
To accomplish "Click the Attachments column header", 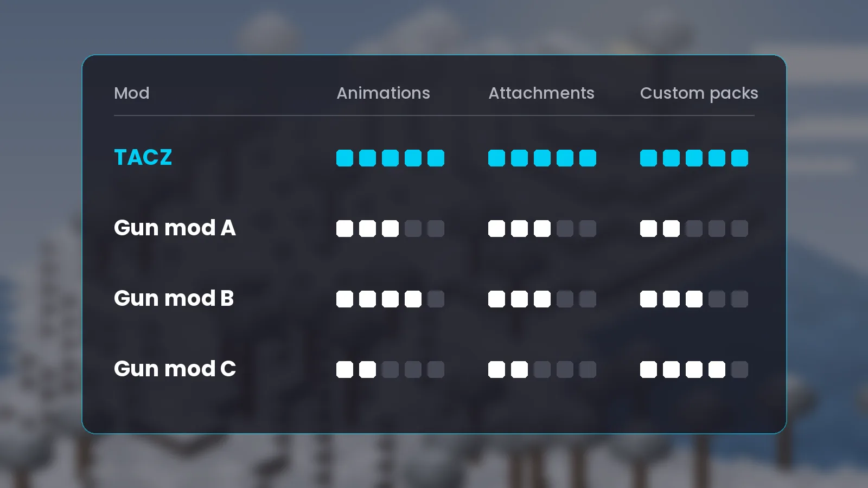I will tap(541, 93).
